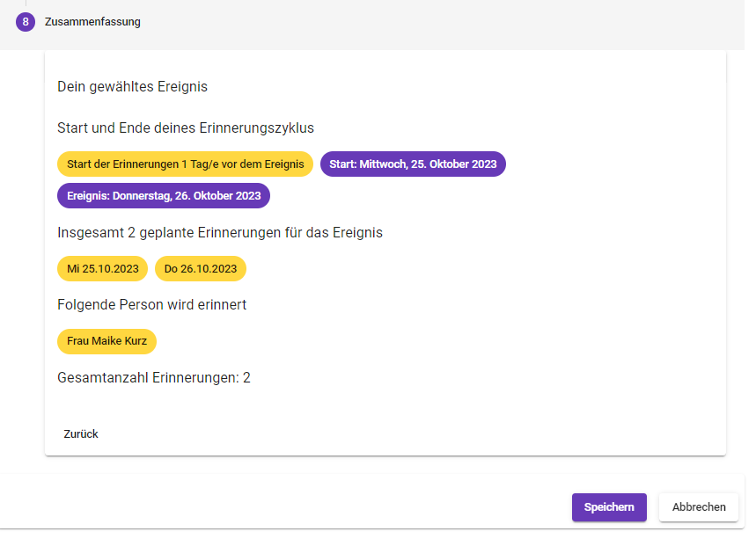Click the purple step 8 circle
The height and width of the screenshot is (539, 756).
pos(26,22)
